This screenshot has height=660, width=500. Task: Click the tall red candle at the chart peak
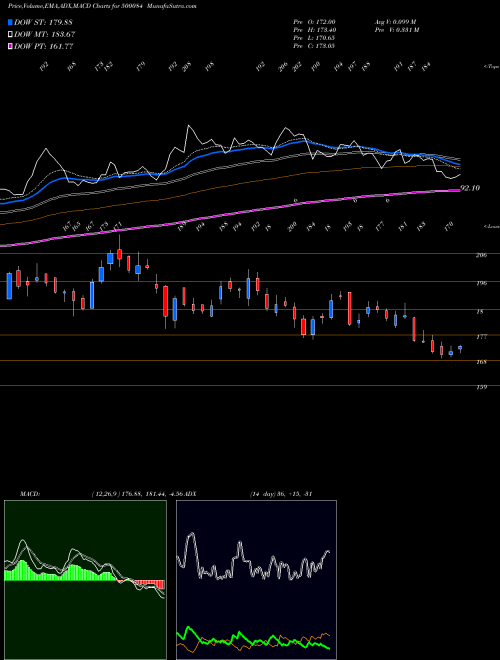(x=120, y=254)
